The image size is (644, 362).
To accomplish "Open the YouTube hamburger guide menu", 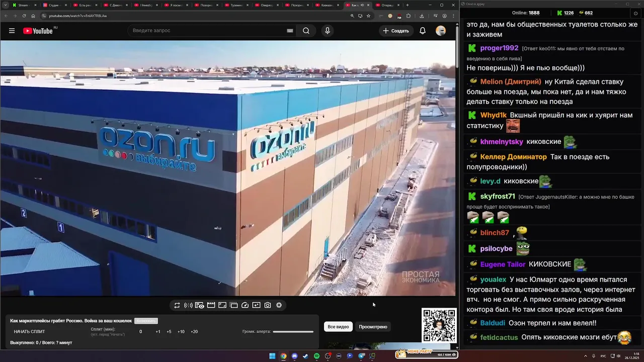I will coord(12,31).
